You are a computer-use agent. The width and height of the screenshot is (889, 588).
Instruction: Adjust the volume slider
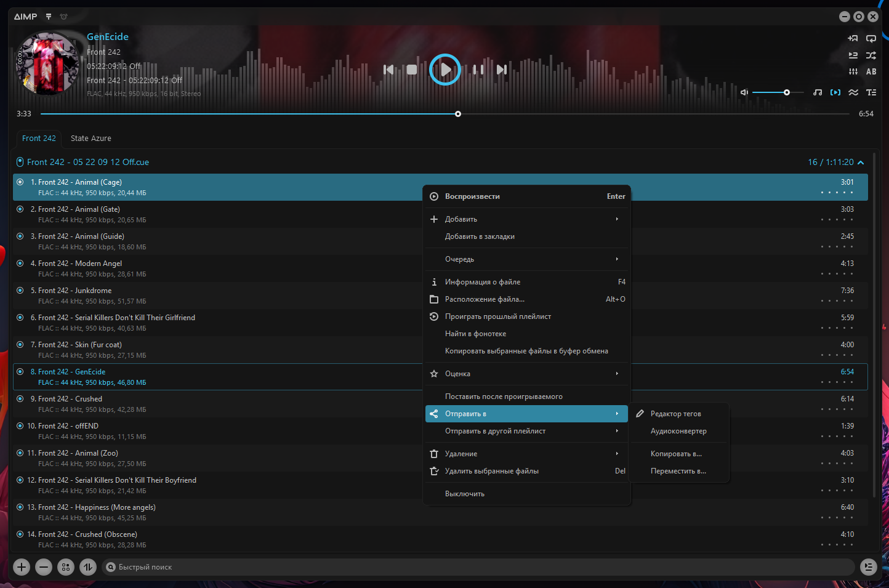(778, 92)
